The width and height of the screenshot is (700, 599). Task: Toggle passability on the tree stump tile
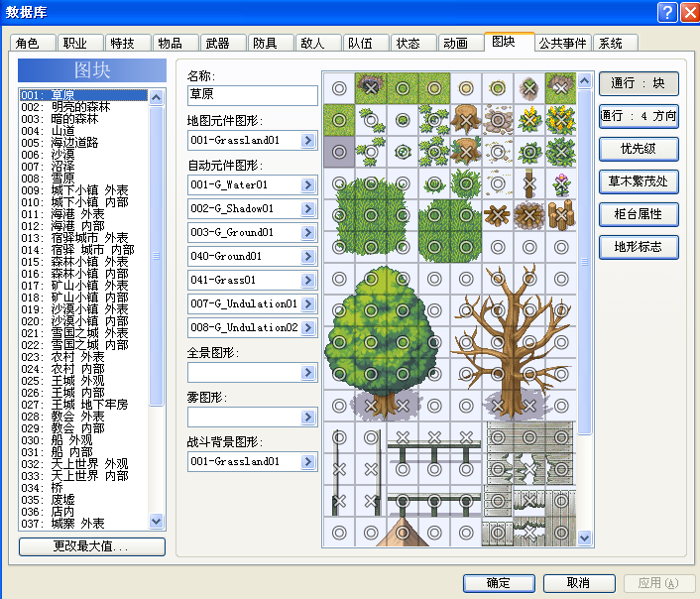466,120
